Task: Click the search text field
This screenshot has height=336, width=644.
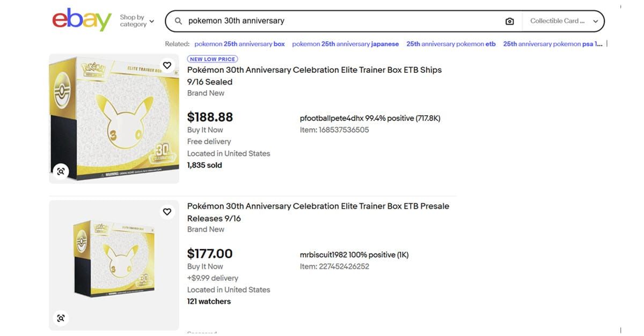Action: [343, 21]
